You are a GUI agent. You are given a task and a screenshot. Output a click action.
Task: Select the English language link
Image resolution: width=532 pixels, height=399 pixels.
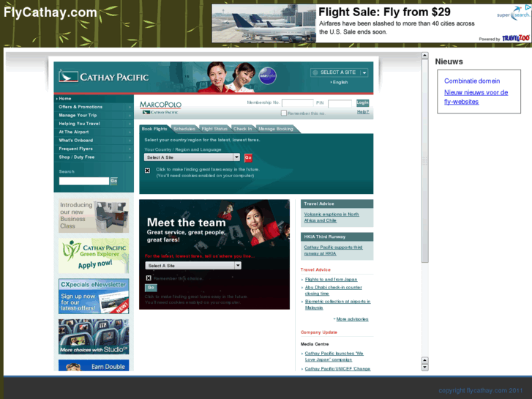coord(340,82)
